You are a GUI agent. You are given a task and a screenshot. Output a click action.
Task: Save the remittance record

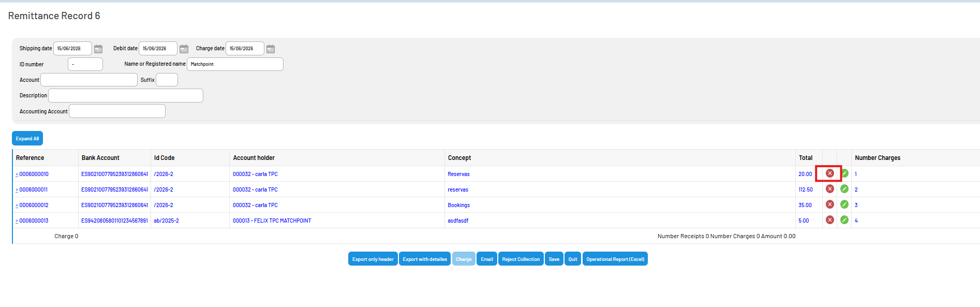click(x=554, y=259)
